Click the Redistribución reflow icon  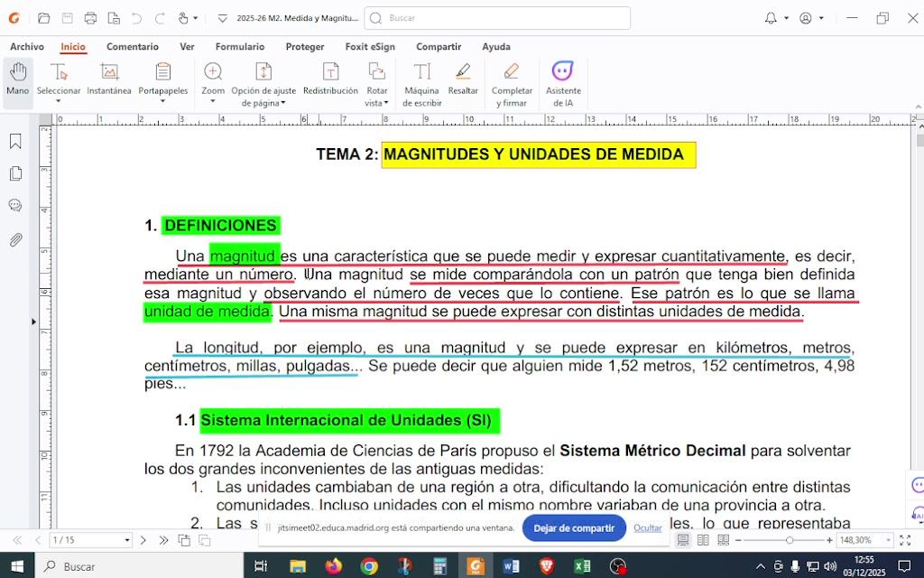click(330, 79)
